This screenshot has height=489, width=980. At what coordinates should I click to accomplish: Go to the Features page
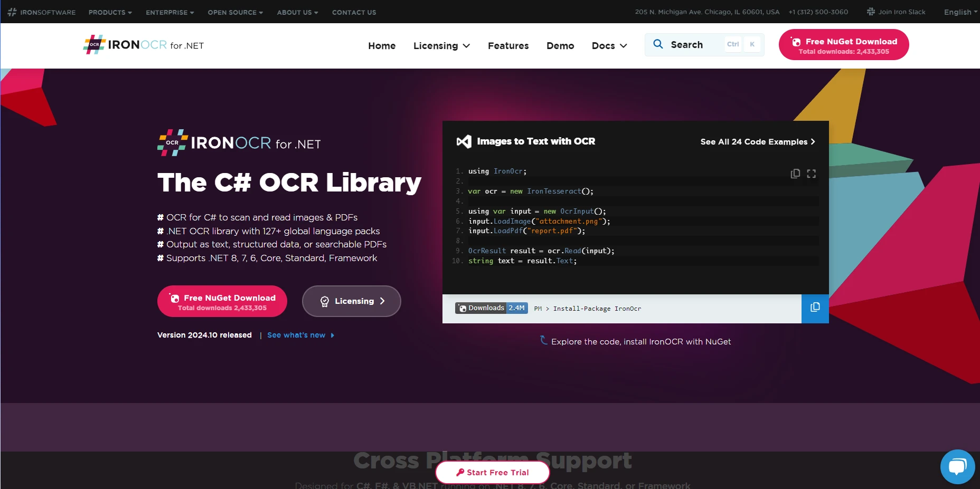[508, 46]
